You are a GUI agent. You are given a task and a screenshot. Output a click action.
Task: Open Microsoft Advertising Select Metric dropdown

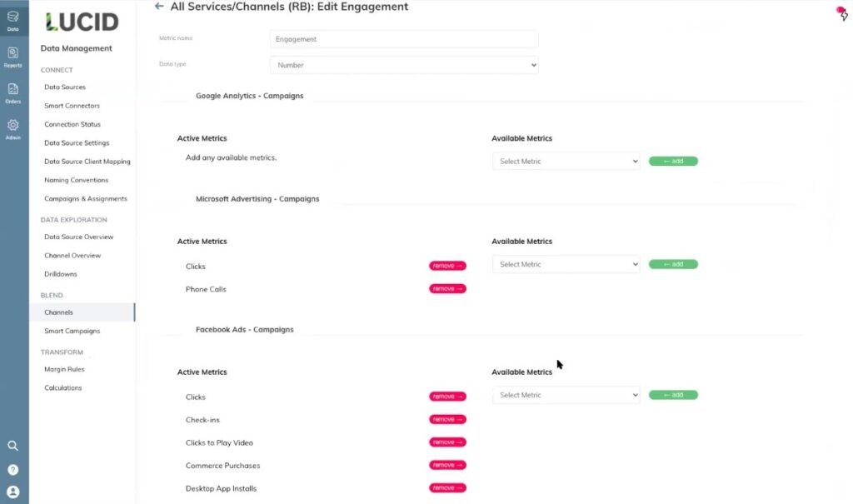coord(566,265)
